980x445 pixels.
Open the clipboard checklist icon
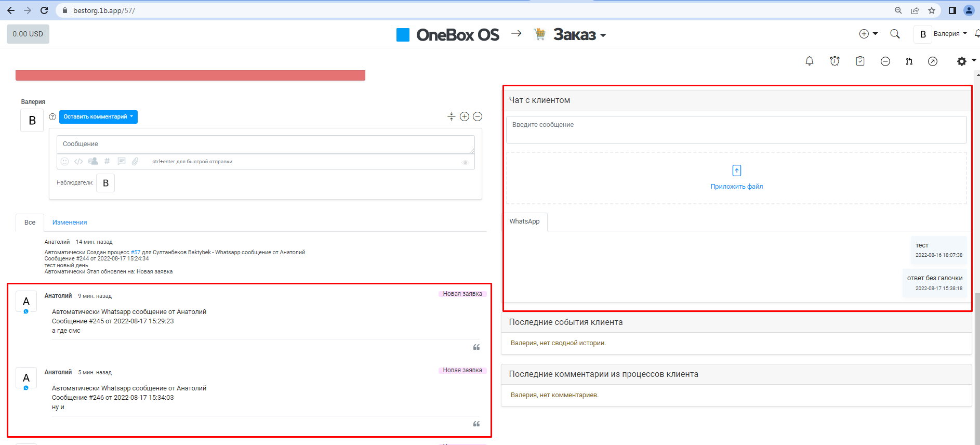coord(860,61)
